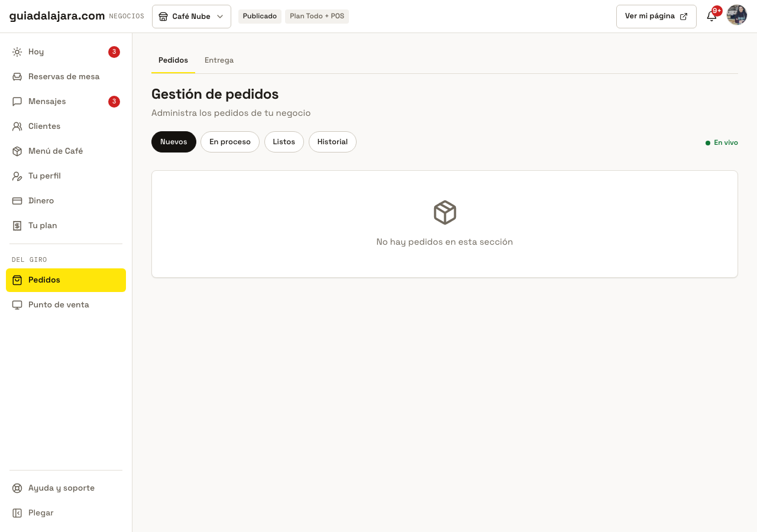Click the Plan Todo + POS badge
The width and height of the screenshot is (757, 532).
[317, 17]
